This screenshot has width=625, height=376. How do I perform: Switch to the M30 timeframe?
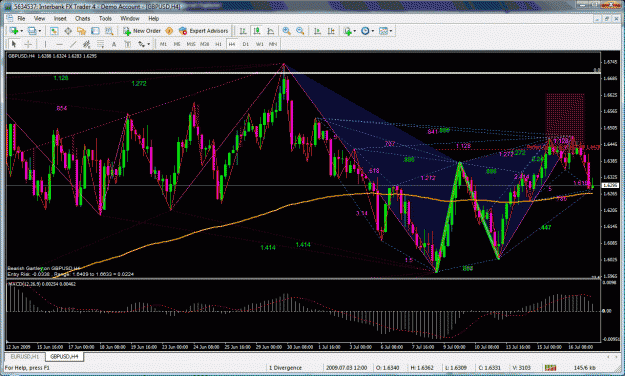204,44
